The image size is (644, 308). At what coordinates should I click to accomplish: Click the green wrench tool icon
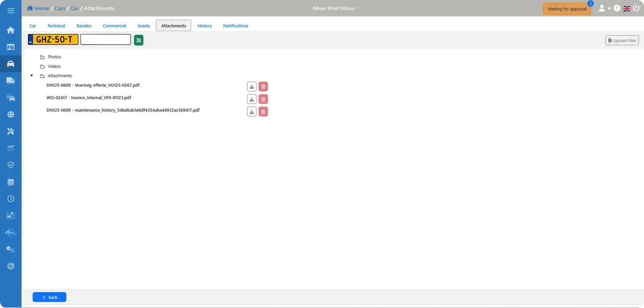click(x=138, y=40)
